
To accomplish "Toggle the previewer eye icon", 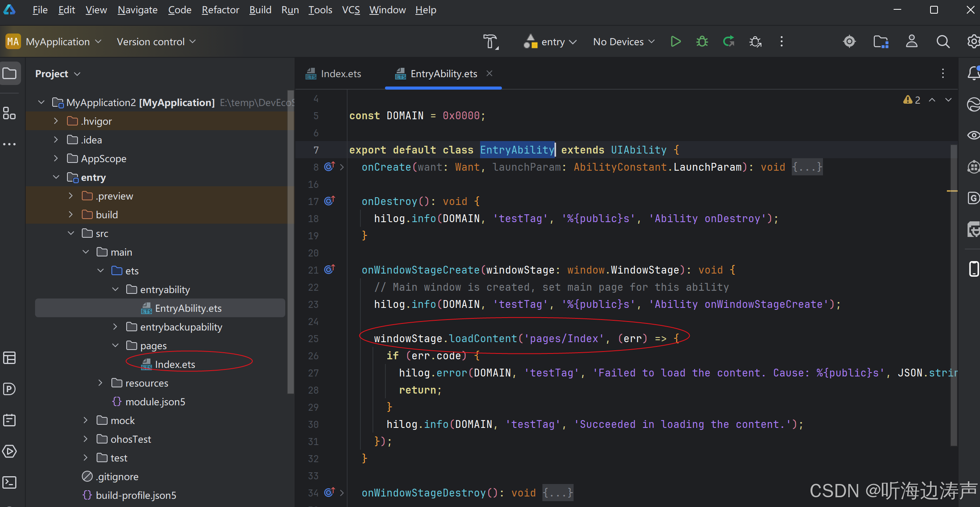I will (973, 135).
